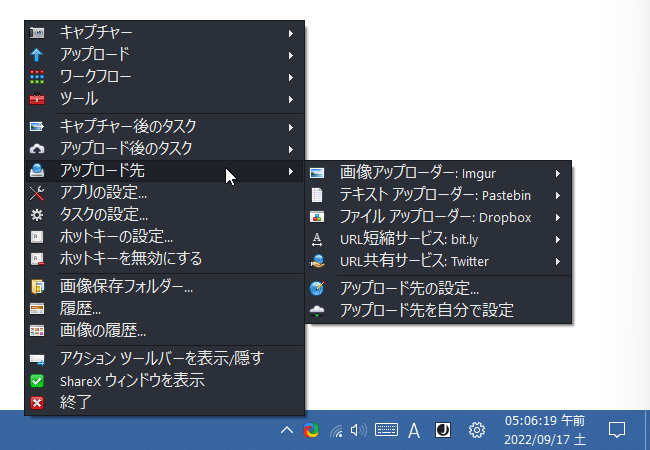
Task: Click the ShareX tray icon in taskbar
Action: (311, 431)
